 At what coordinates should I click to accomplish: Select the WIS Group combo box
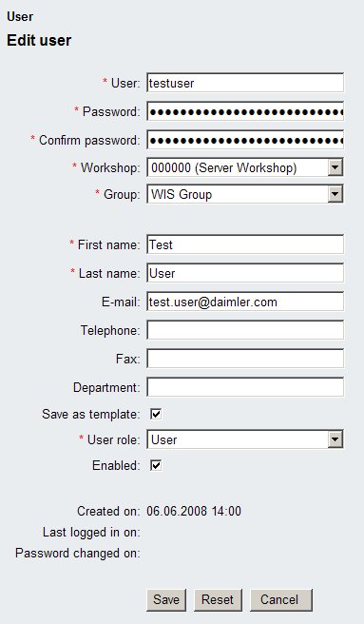tap(245, 195)
